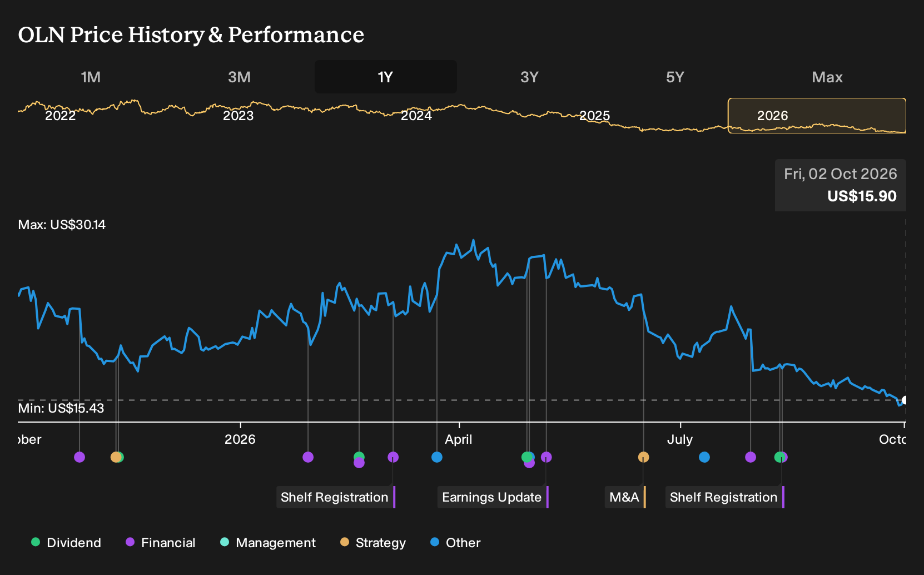The image size is (924, 575).
Task: Toggle the Financial legend filter
Action: point(161,543)
